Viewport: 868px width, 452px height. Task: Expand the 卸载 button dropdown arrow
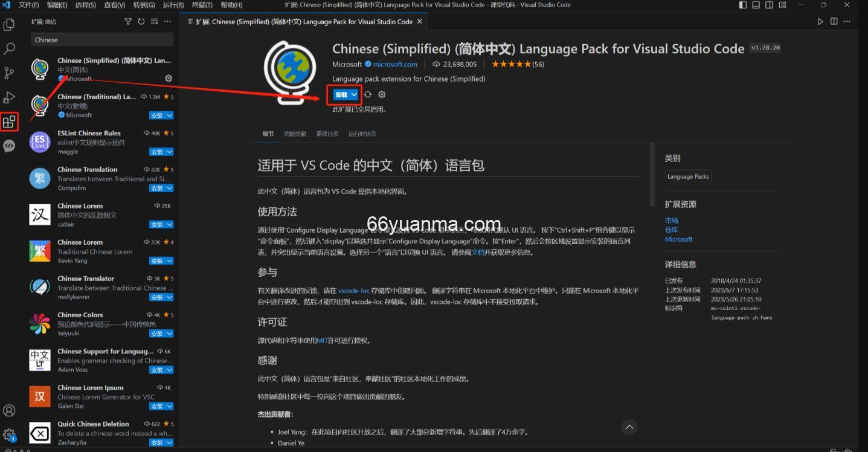353,94
